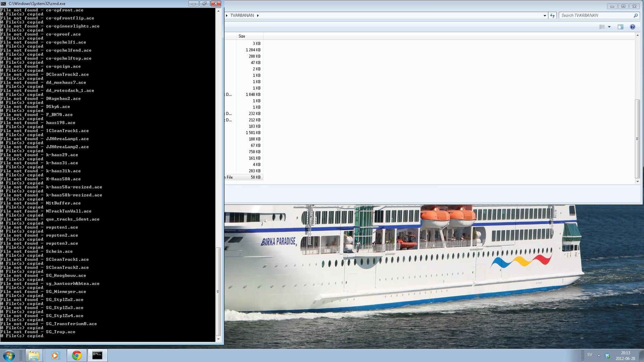
Task: Change the view layout in Explorer
Action: click(x=602, y=27)
